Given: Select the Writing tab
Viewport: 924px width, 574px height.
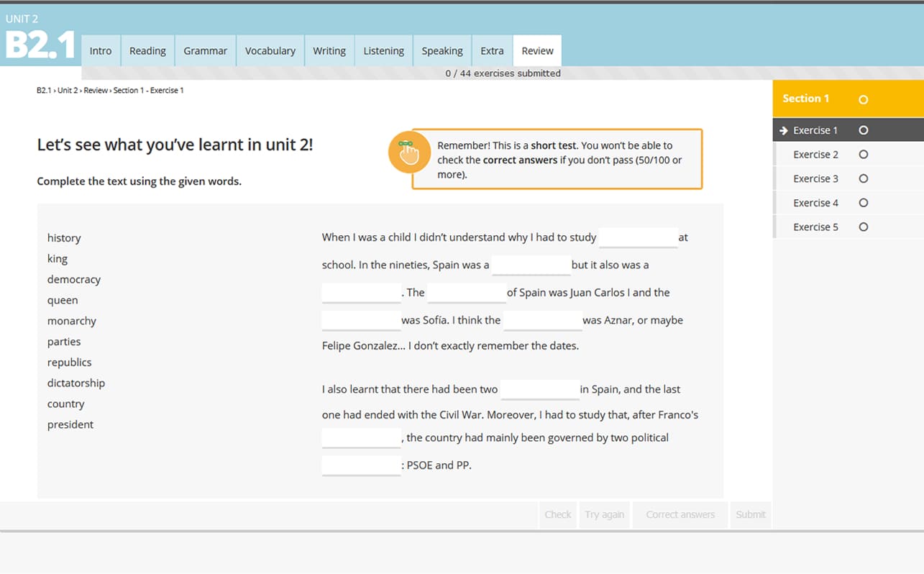Looking at the screenshot, I should click(329, 50).
